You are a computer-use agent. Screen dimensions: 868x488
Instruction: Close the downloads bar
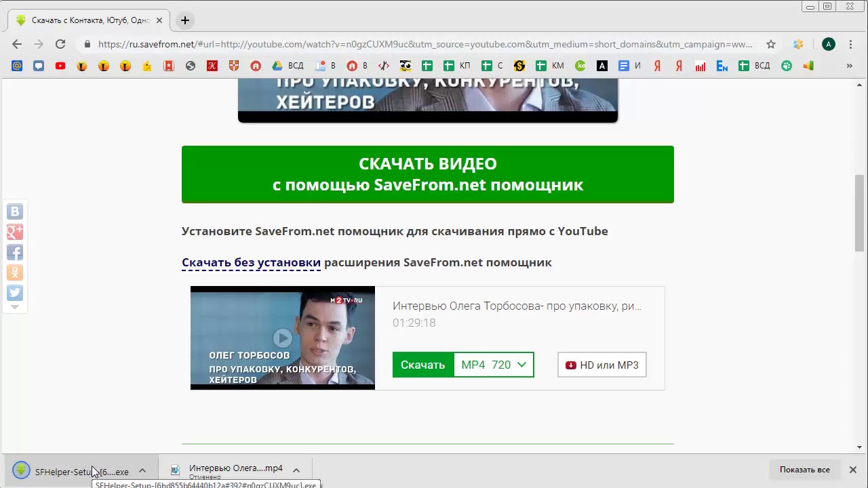[853, 470]
